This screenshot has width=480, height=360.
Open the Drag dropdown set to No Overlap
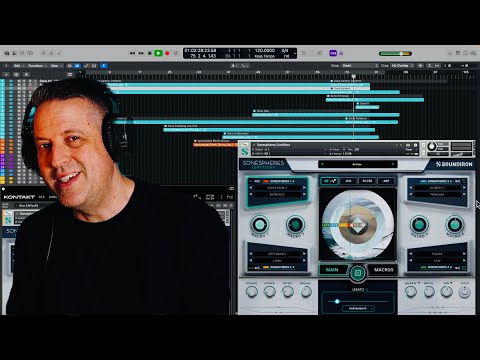point(402,66)
